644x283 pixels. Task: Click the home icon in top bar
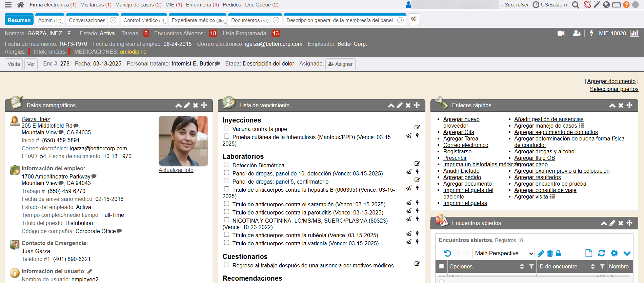[21, 5]
